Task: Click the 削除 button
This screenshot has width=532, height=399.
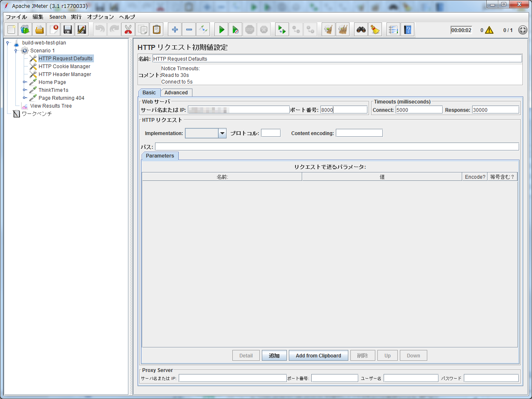Action: point(362,355)
